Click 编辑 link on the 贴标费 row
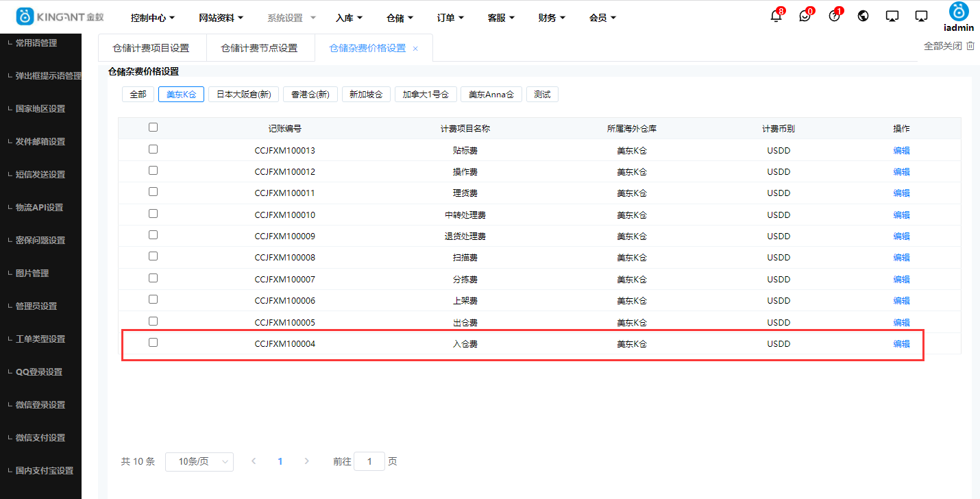This screenshot has width=980, height=499. point(901,150)
